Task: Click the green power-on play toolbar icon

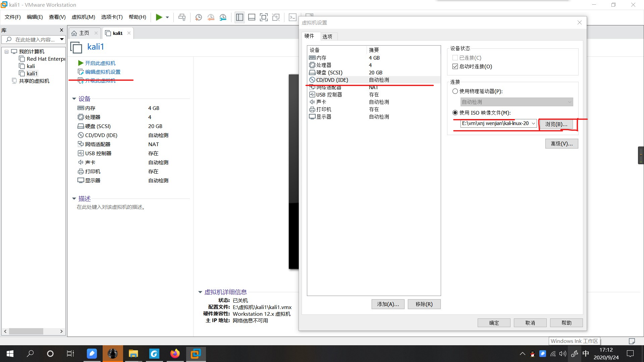Action: (159, 17)
